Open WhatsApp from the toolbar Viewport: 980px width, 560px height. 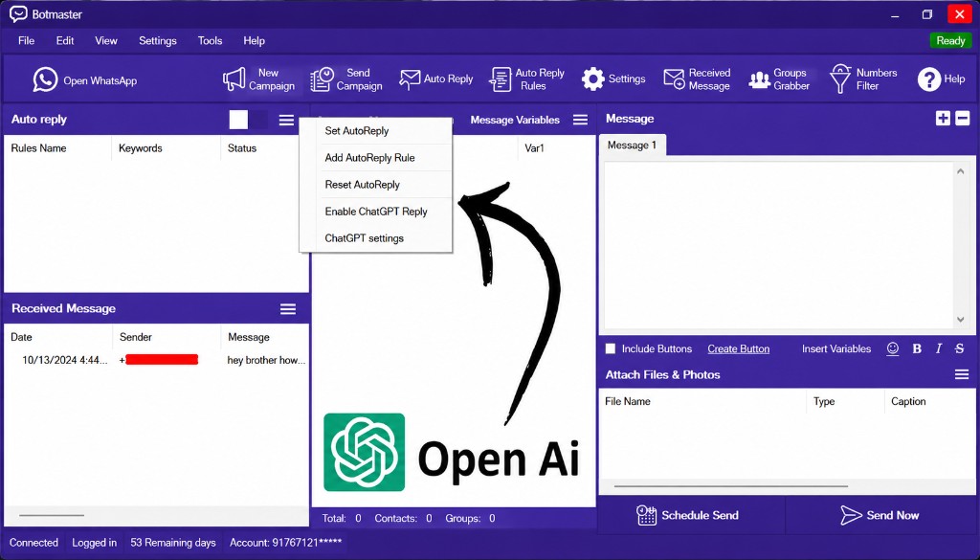pyautogui.click(x=85, y=80)
